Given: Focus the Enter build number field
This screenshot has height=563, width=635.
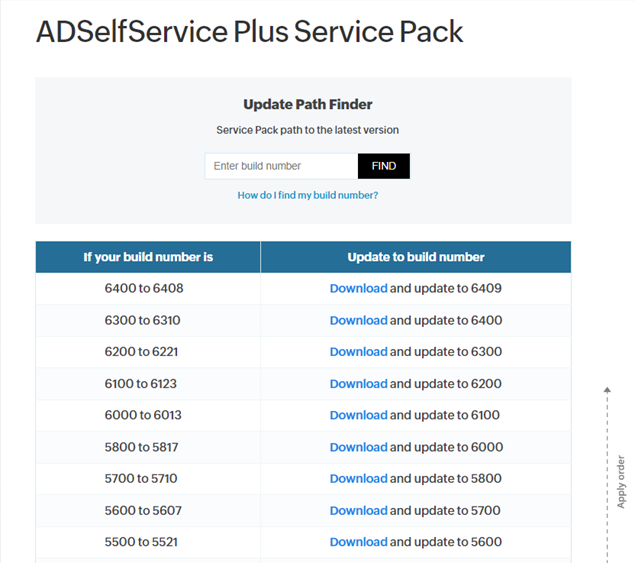Looking at the screenshot, I should [x=281, y=166].
